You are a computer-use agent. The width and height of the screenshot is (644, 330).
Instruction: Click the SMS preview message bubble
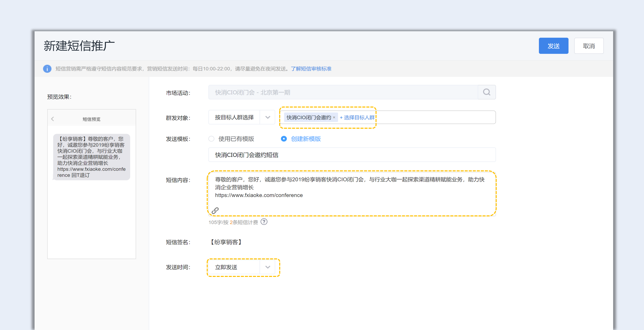click(x=91, y=157)
